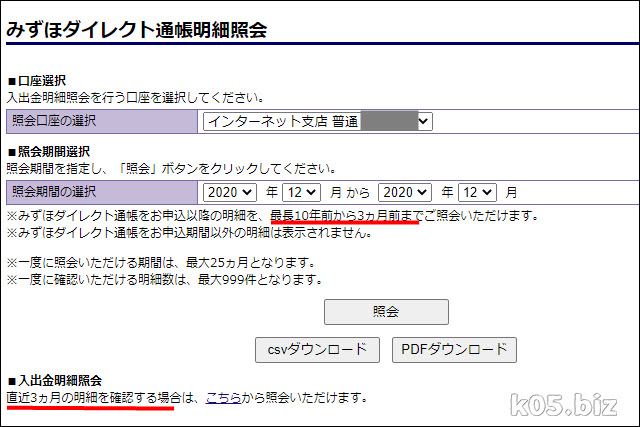640x427 pixels.
Task: Click the PDFダウンロード button
Action: [x=454, y=350]
